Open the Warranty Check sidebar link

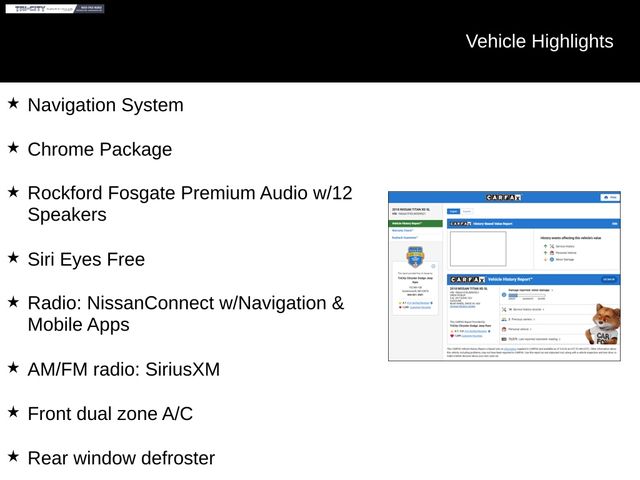click(x=403, y=231)
